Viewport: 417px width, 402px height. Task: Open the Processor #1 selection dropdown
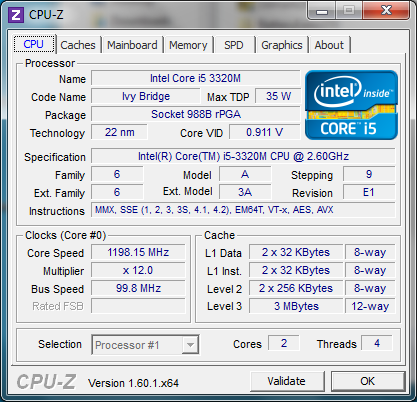coord(145,345)
